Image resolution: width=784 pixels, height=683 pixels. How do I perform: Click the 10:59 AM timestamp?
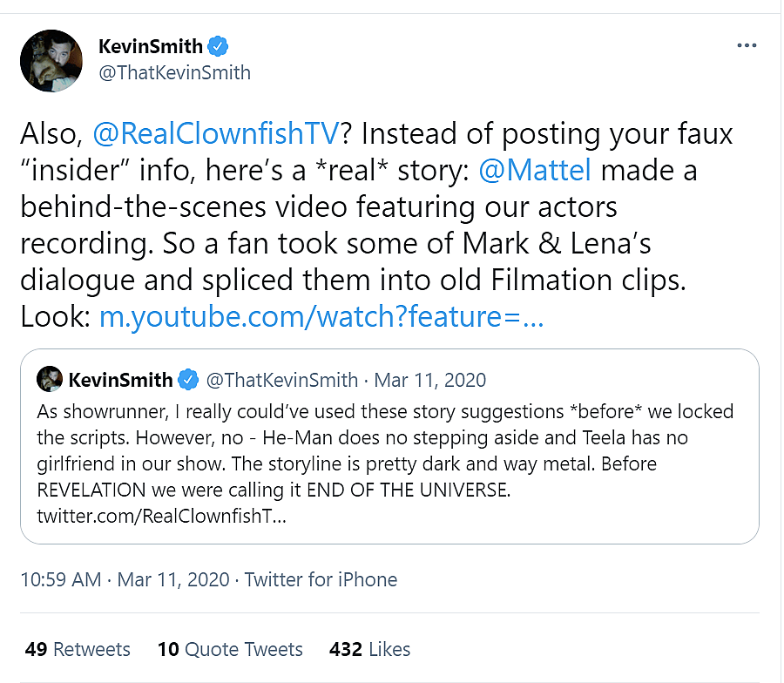63,579
